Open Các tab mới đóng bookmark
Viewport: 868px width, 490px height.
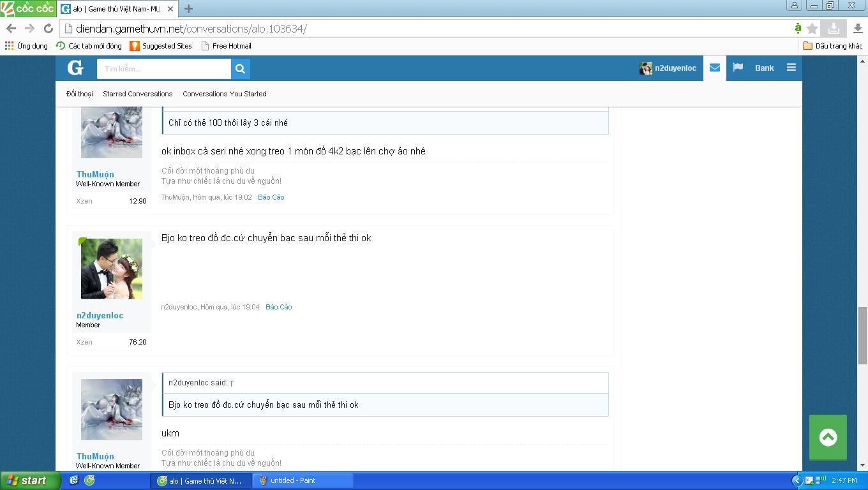[x=89, y=46]
